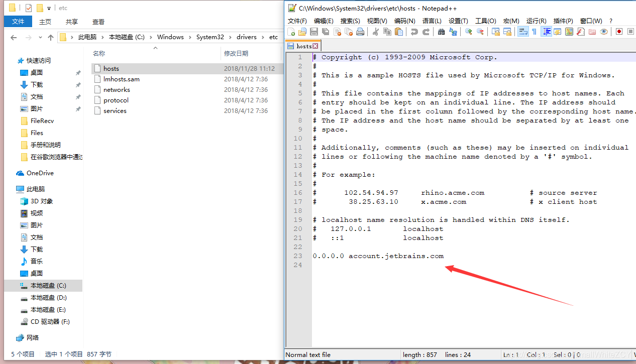
Task: Open the 编码(N) encoding menu
Action: click(x=404, y=21)
